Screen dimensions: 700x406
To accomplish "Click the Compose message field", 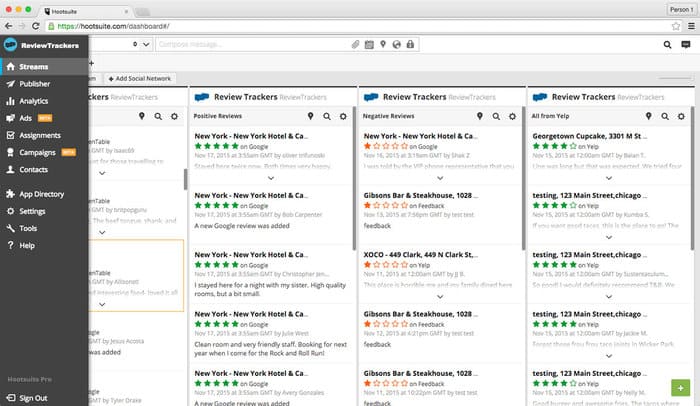I will 252,44.
